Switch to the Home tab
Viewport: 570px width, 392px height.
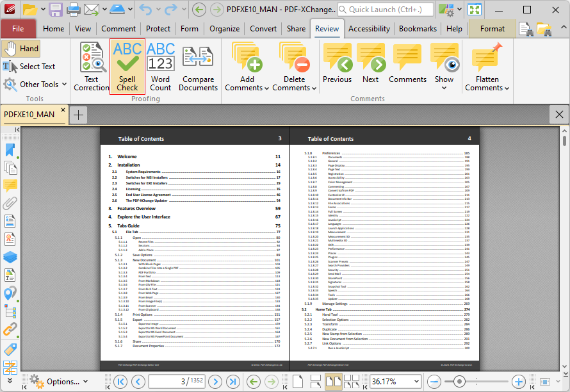53,29
